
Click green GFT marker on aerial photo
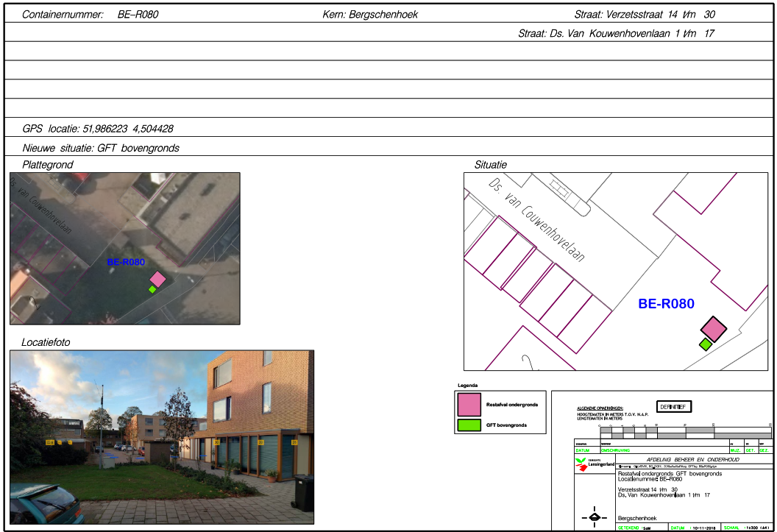tap(152, 289)
